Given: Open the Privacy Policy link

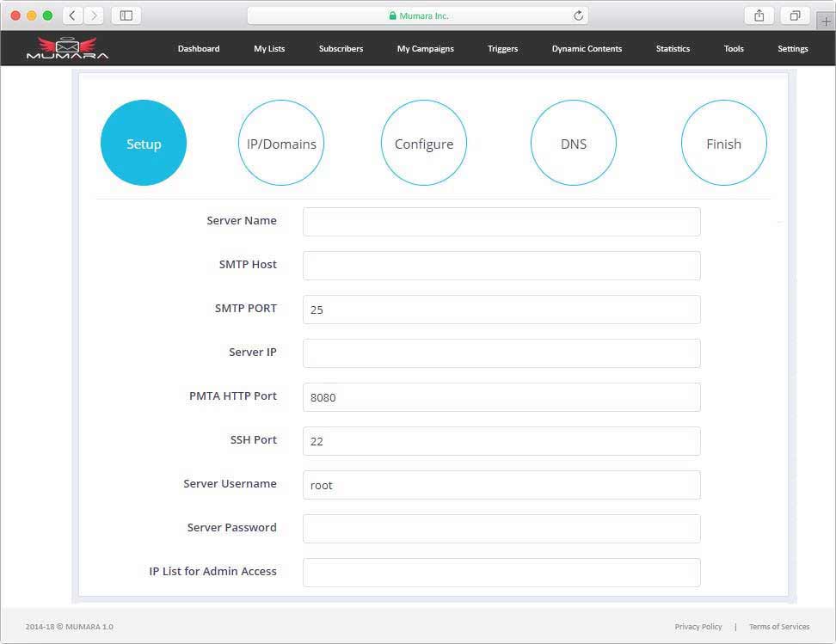Looking at the screenshot, I should pos(698,627).
